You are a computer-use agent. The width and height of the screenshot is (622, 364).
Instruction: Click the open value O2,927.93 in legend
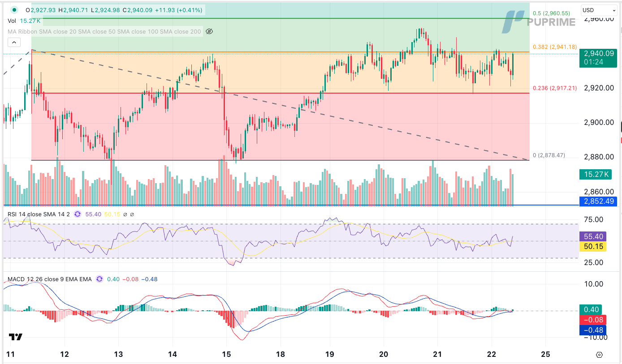pyautogui.click(x=40, y=10)
